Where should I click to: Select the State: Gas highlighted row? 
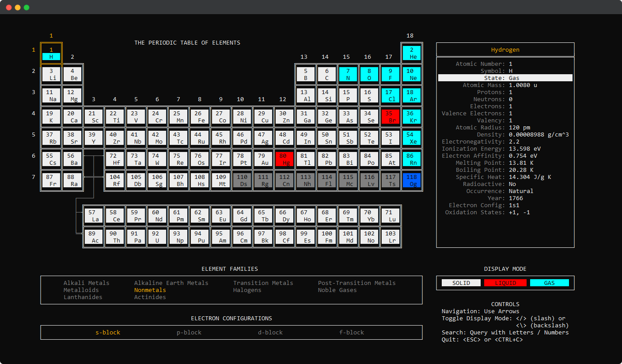click(x=505, y=78)
